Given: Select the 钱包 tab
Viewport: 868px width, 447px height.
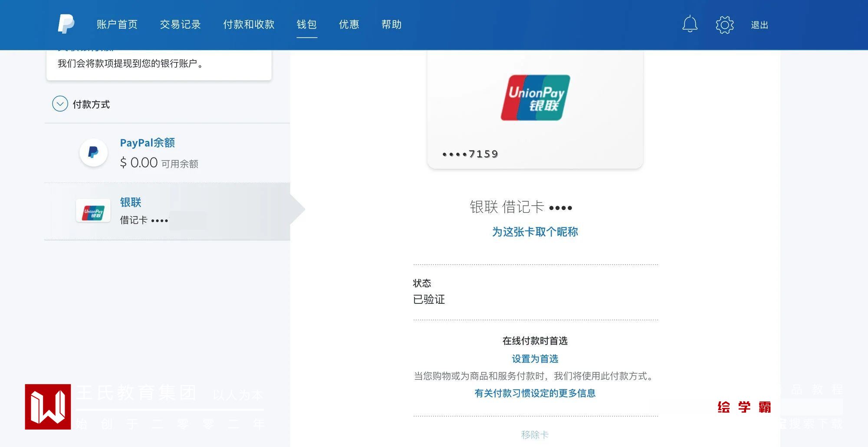Looking at the screenshot, I should coord(306,24).
